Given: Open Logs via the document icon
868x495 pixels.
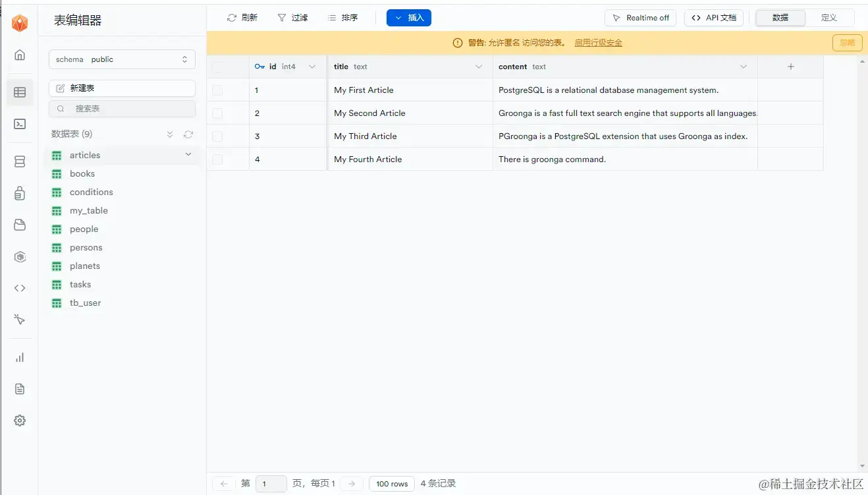Looking at the screenshot, I should point(20,389).
